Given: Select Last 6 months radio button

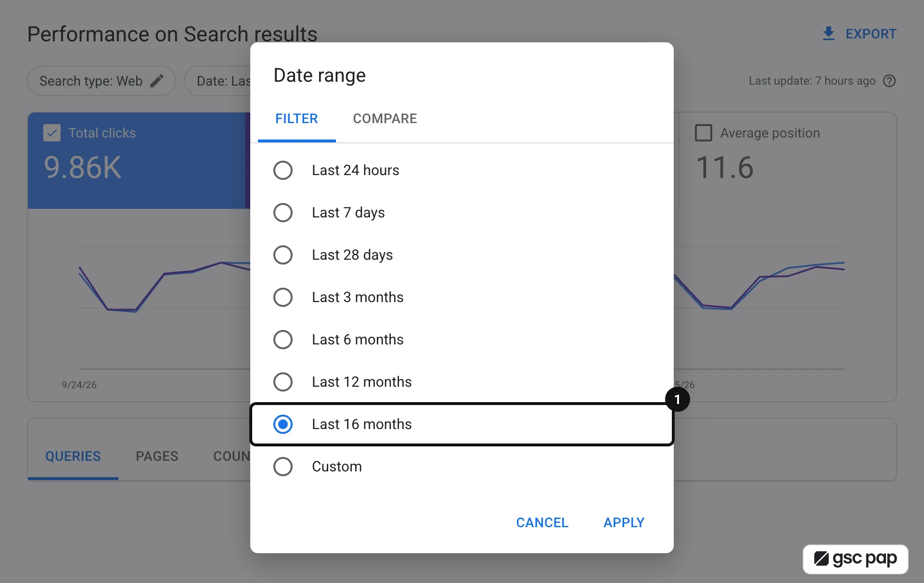Looking at the screenshot, I should 283,340.
